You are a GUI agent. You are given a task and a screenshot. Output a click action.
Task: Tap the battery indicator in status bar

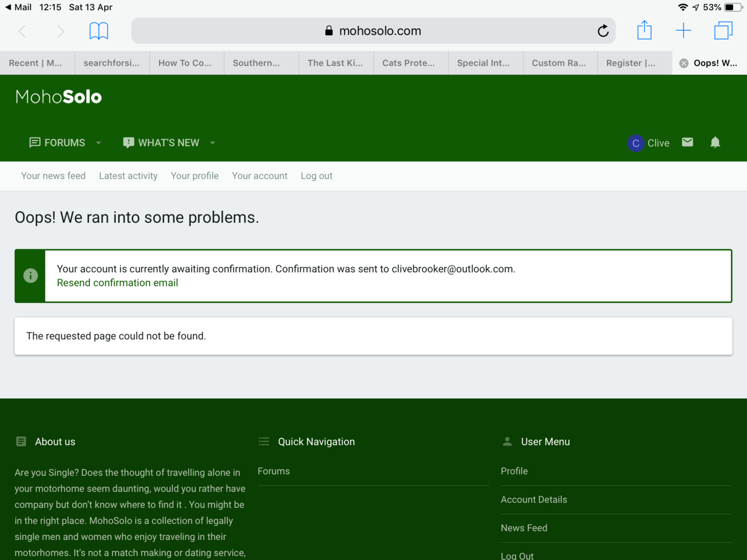click(x=733, y=7)
